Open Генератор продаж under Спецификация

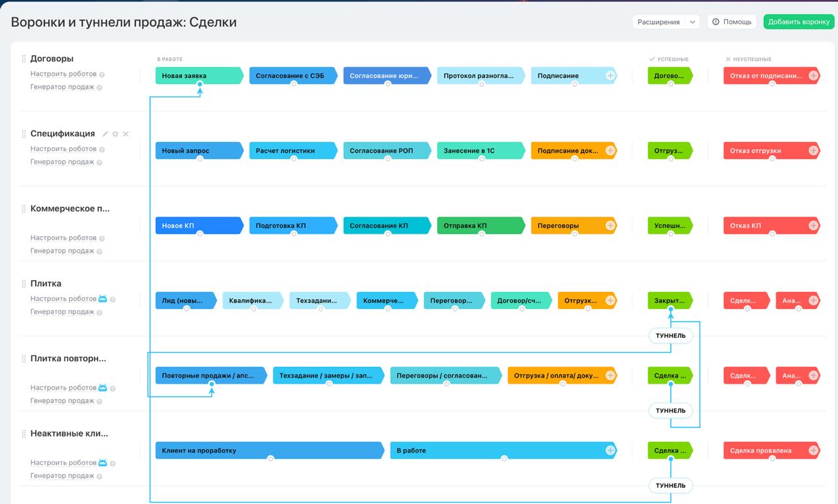(x=62, y=162)
